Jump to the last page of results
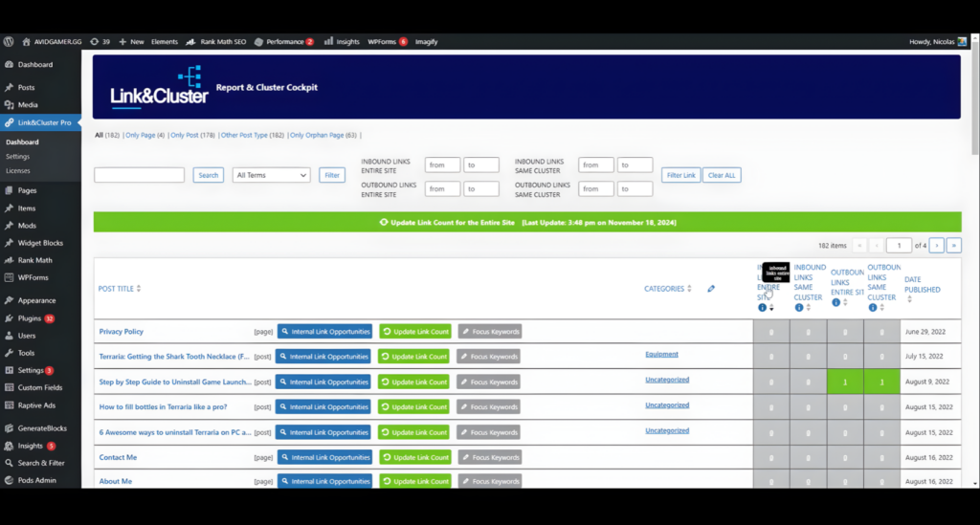 pyautogui.click(x=953, y=246)
